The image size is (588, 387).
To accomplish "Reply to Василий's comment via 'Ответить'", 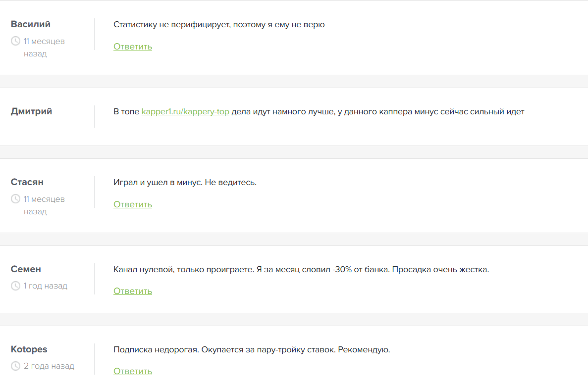I will (133, 47).
